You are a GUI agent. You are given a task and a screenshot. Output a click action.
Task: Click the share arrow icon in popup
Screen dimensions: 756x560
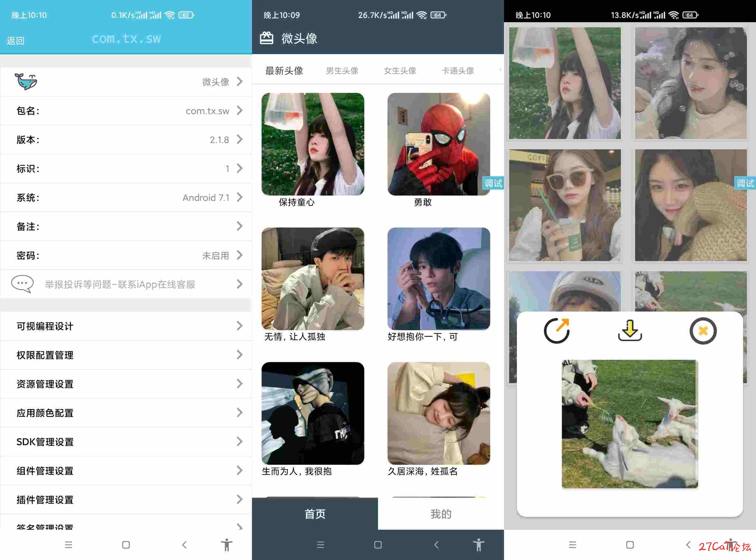(557, 331)
